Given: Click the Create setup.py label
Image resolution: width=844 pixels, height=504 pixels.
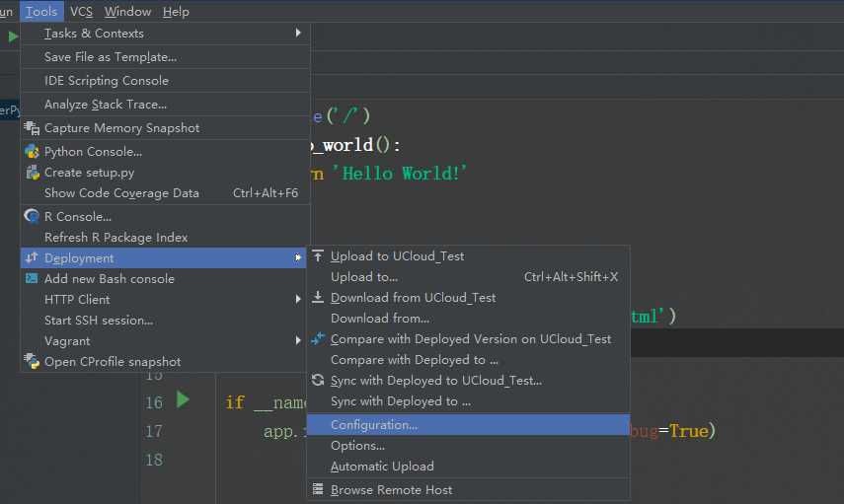Looking at the screenshot, I should coord(90,173).
